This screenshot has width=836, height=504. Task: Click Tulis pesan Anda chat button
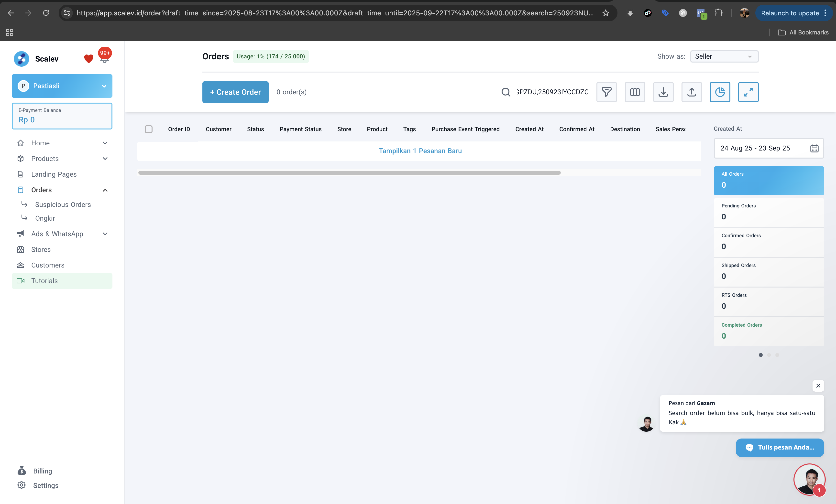pos(780,447)
